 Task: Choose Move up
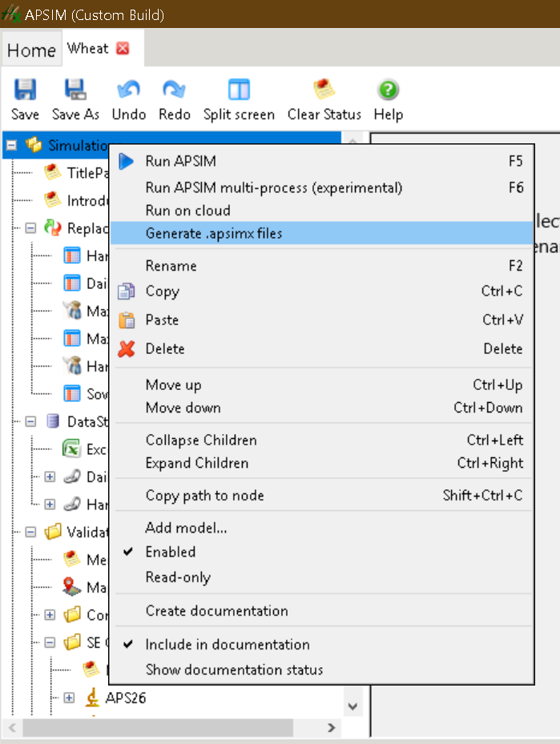322,384
